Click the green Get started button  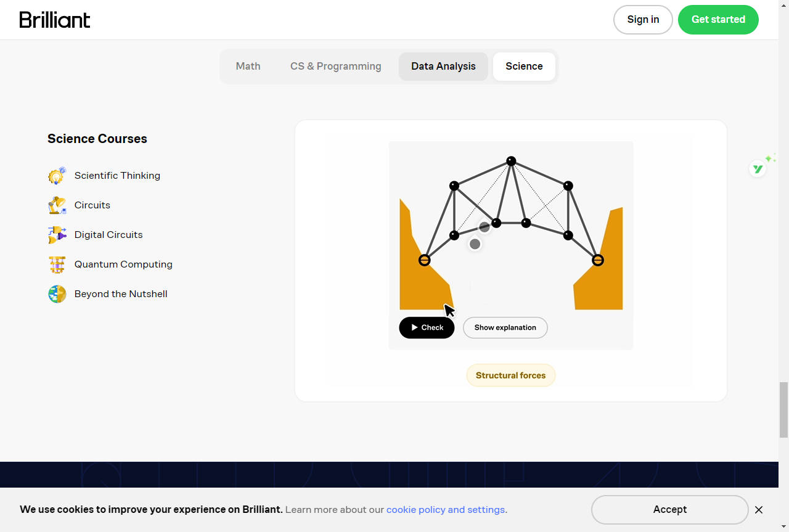718,20
